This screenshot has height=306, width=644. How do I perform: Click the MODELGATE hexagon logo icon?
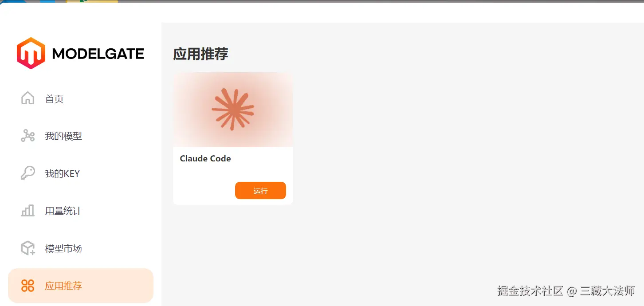[x=31, y=53]
